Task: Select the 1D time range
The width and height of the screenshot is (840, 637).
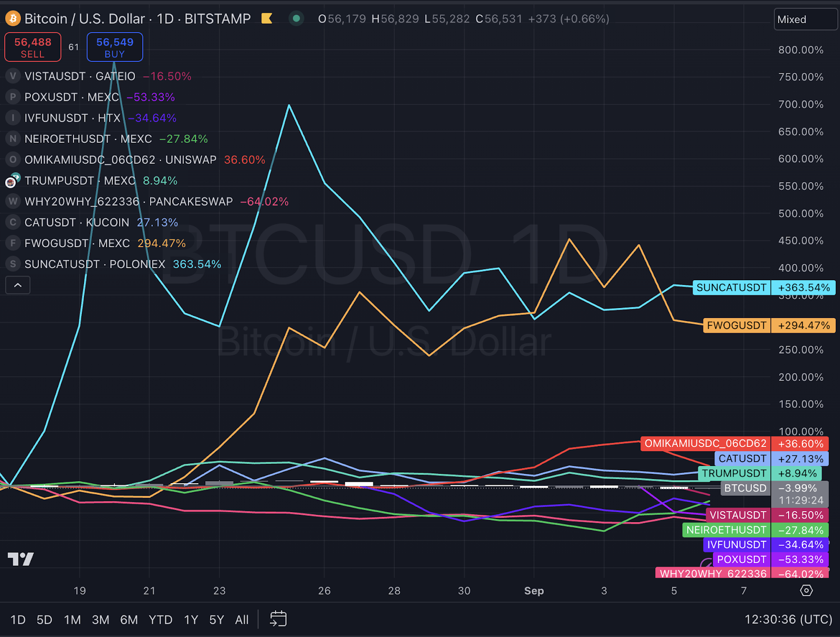Action: (x=18, y=620)
